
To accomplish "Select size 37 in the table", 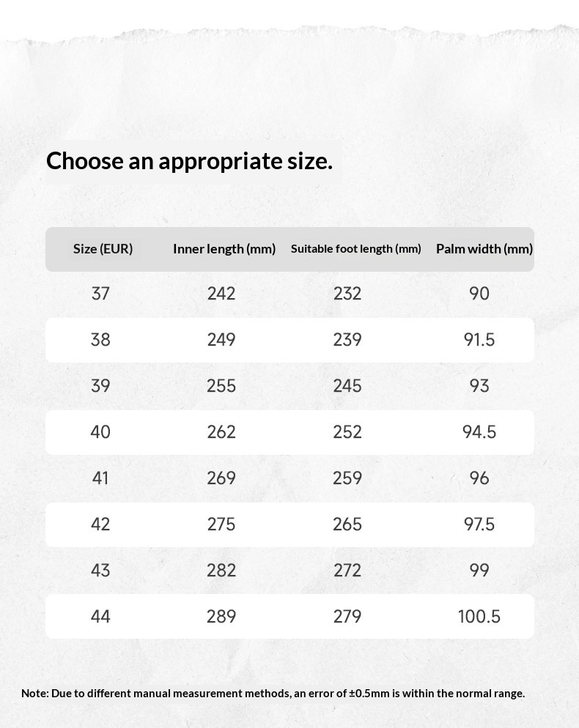I will tap(100, 294).
